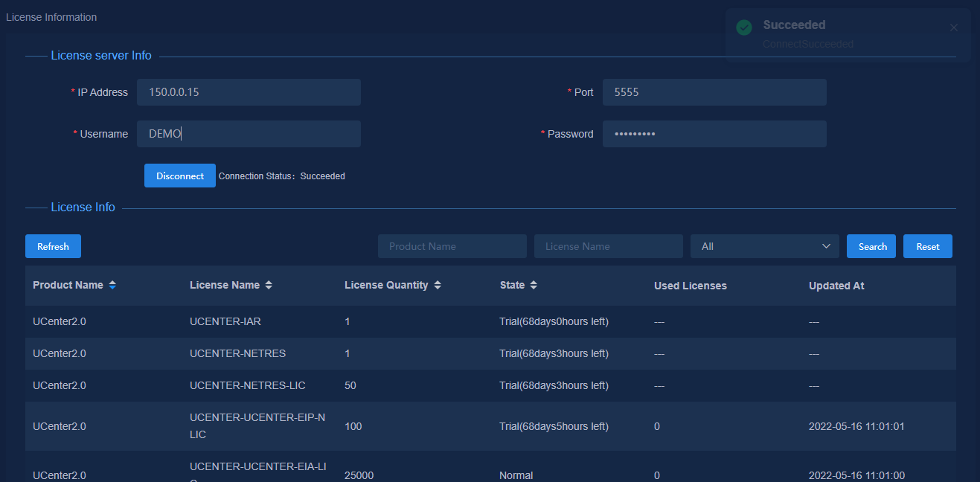Click the License Quantity column header
Viewport: 980px width, 482px height.
pyautogui.click(x=386, y=286)
